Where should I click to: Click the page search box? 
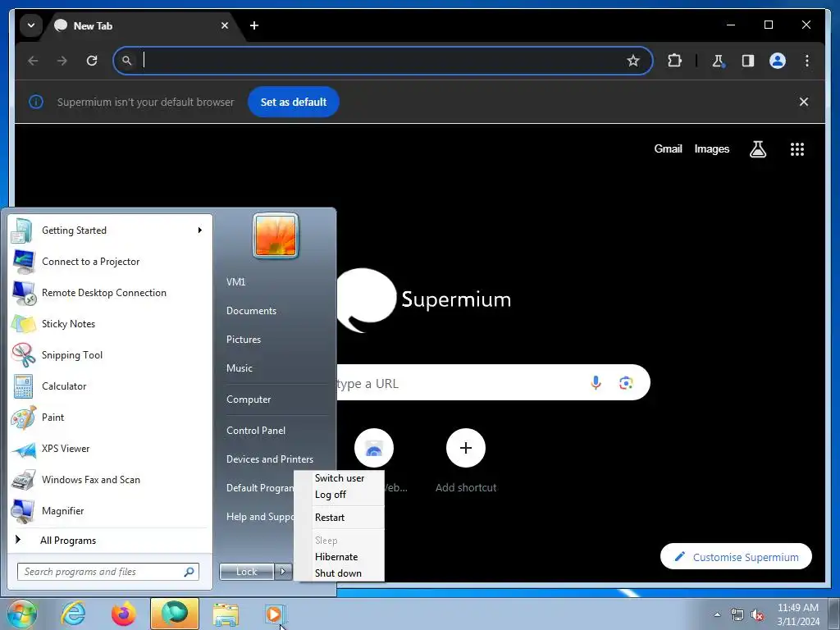coord(493,382)
